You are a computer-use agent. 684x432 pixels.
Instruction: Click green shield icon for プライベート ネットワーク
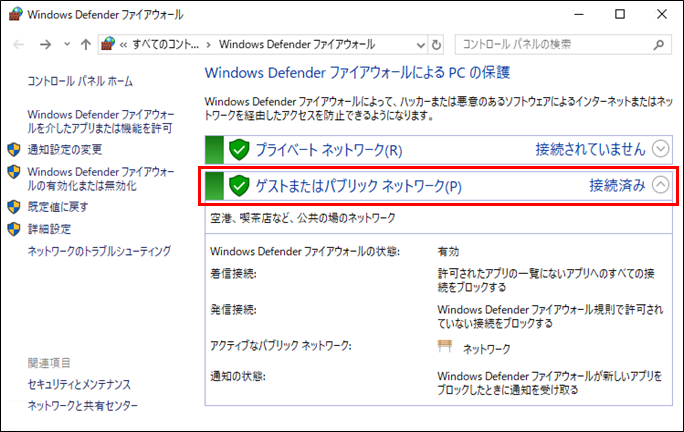click(x=239, y=150)
